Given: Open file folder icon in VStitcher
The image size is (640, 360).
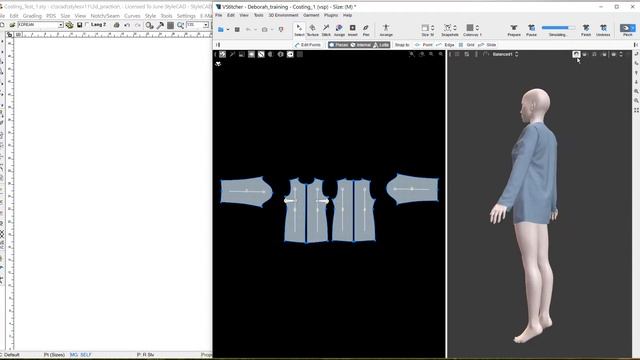Looking at the screenshot, I should point(221,29).
